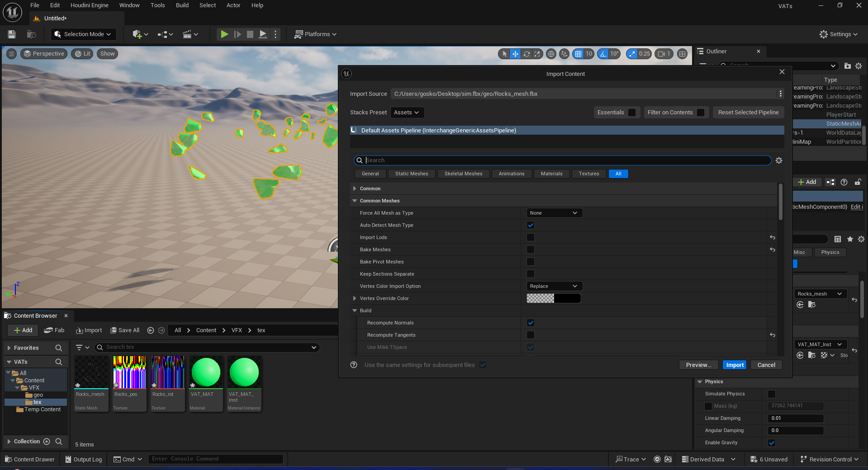
Task: Activate the Scale gizmo tool
Action: (537, 54)
